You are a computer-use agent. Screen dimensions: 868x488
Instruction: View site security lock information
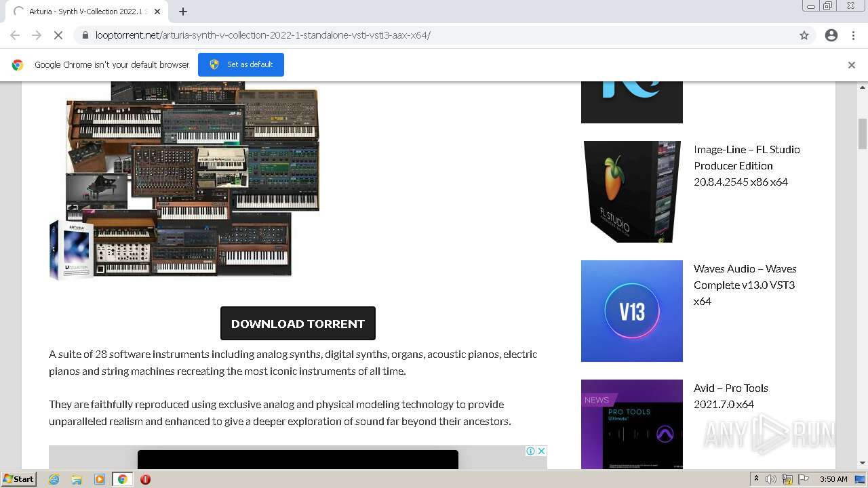pyautogui.click(x=85, y=35)
